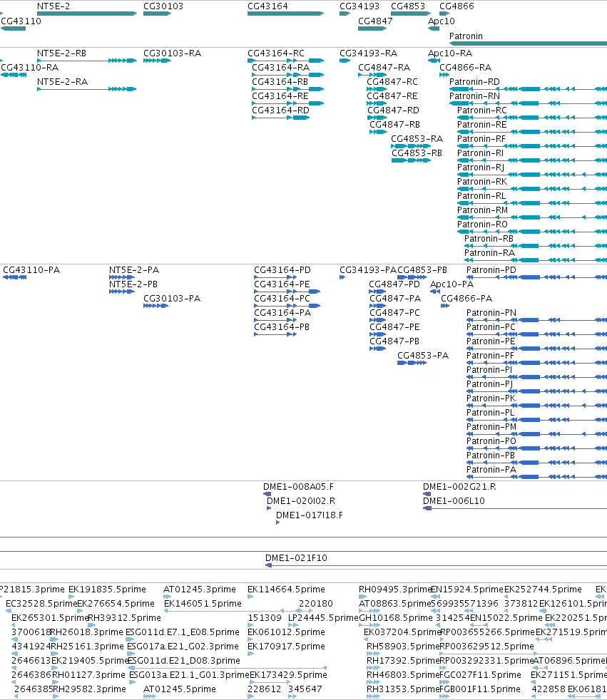Click EST GH10168.5prime label
This screenshot has width=607, height=700.
pos(396,618)
